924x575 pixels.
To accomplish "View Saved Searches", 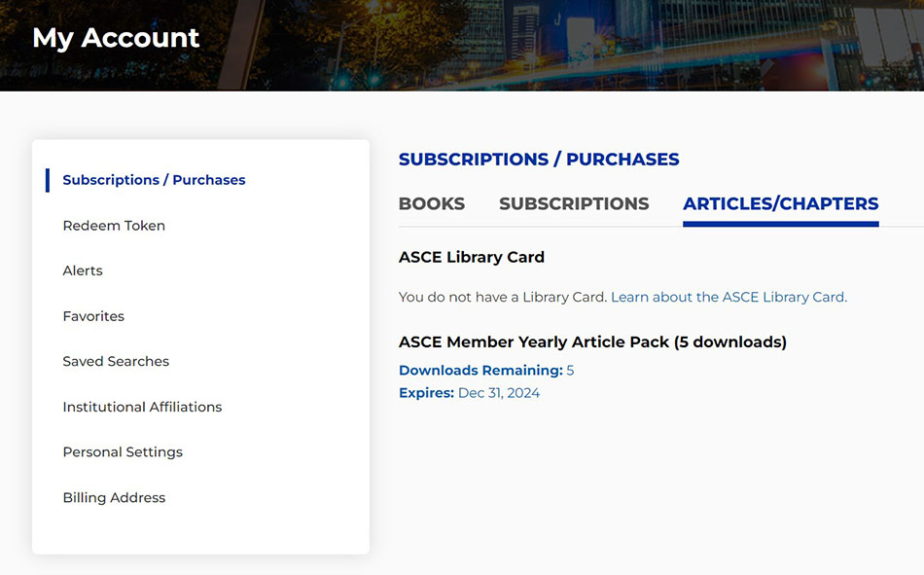I will click(116, 361).
